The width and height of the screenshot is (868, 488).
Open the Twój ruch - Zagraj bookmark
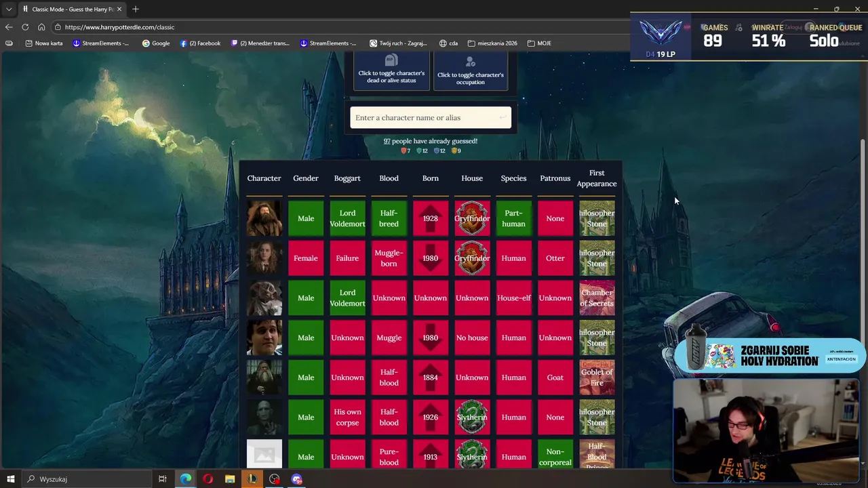pyautogui.click(x=398, y=43)
